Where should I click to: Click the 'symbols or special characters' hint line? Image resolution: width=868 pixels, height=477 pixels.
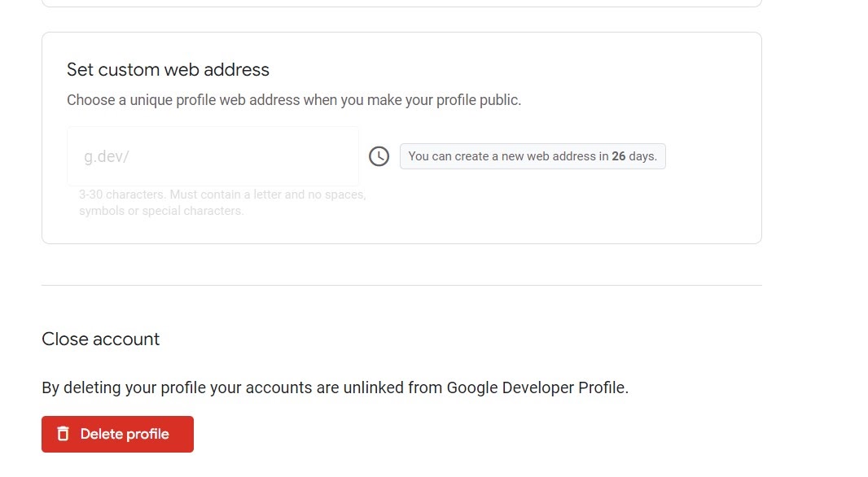coord(161,211)
